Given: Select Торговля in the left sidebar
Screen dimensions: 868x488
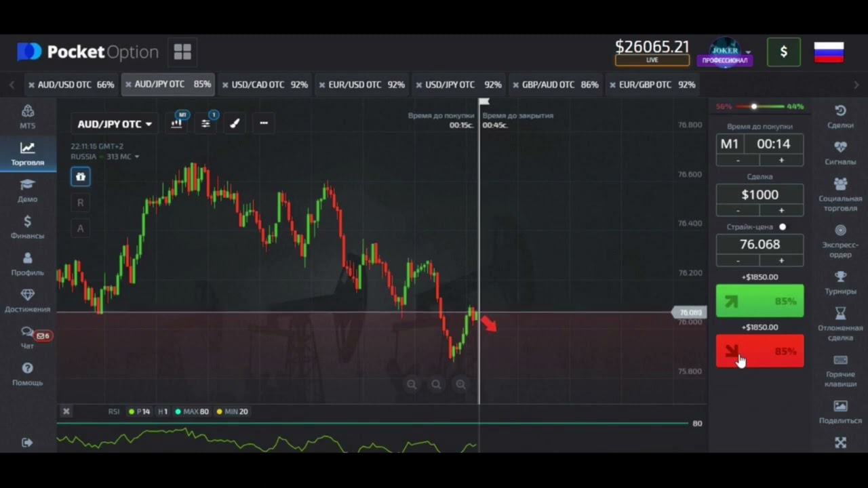Looking at the screenshot, I should pyautogui.click(x=28, y=154).
